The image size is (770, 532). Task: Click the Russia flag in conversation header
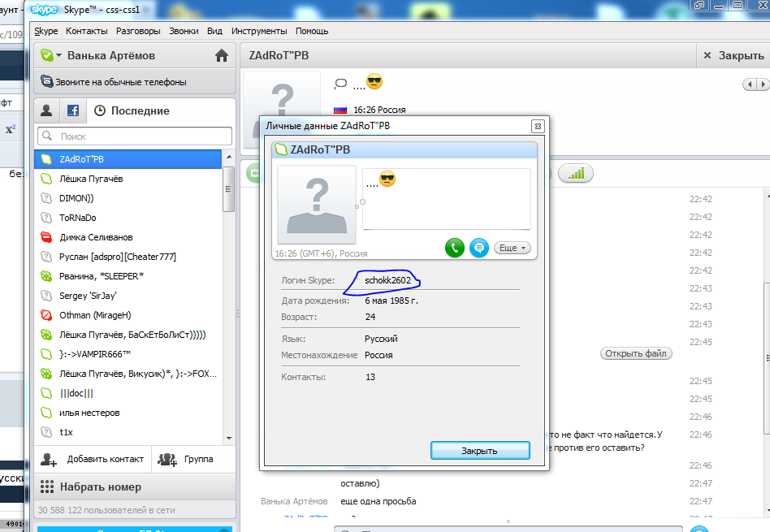click(x=340, y=110)
